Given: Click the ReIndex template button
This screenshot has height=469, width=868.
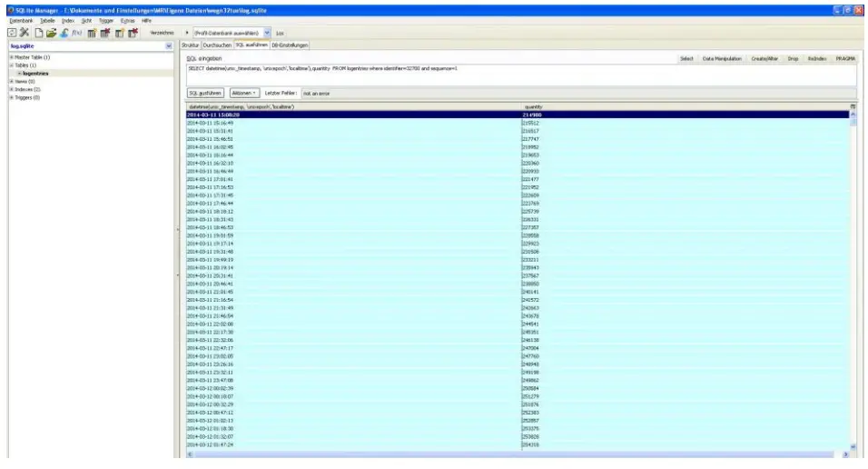Looking at the screenshot, I should coord(817,59).
